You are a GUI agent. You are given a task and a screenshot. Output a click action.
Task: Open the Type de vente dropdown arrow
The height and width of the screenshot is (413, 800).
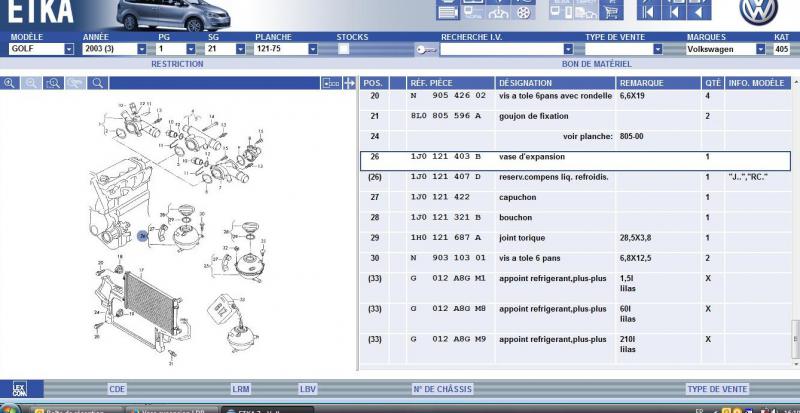point(658,49)
